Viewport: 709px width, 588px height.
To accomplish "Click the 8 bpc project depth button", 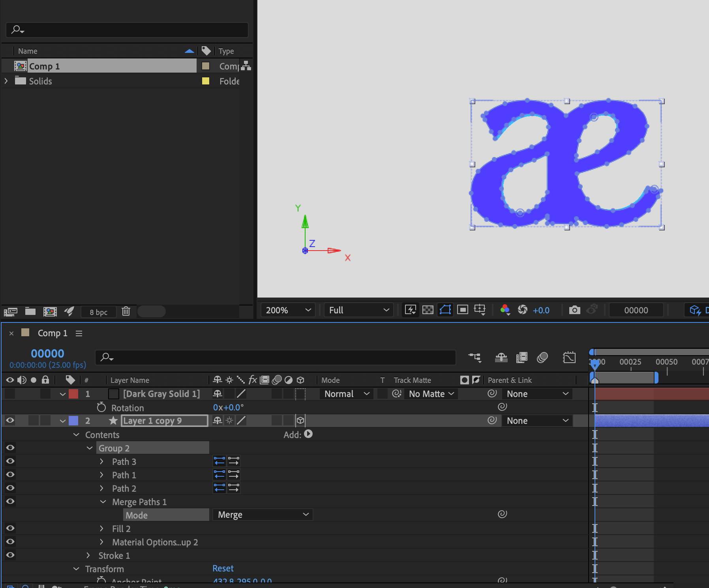I will [x=98, y=312].
